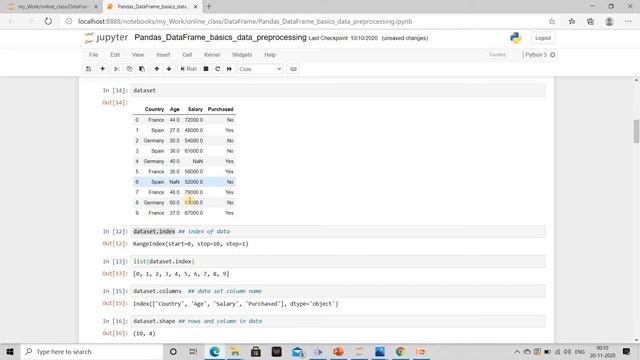
Task: Open a new browser tab
Action: 209,7
